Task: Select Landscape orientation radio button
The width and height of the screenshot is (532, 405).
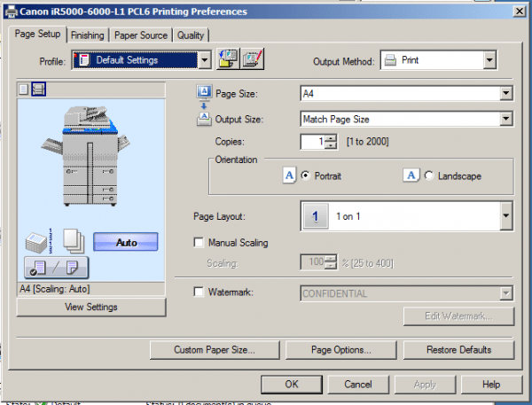Action: tap(429, 175)
